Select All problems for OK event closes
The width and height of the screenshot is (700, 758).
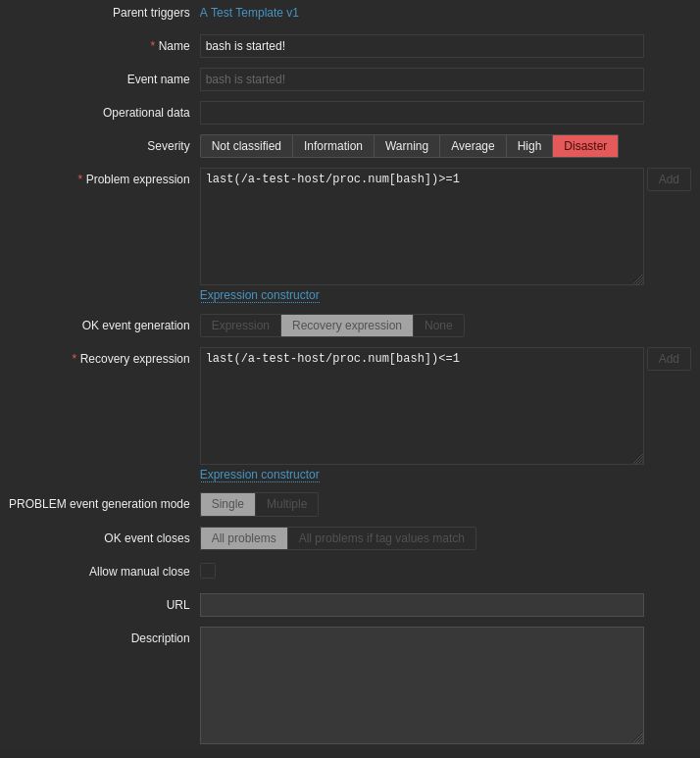click(x=244, y=538)
